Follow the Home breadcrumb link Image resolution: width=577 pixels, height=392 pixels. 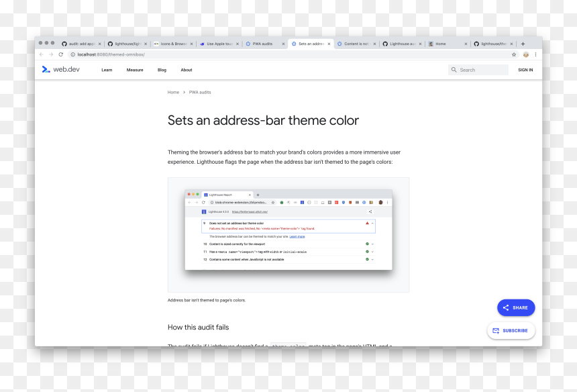click(173, 93)
